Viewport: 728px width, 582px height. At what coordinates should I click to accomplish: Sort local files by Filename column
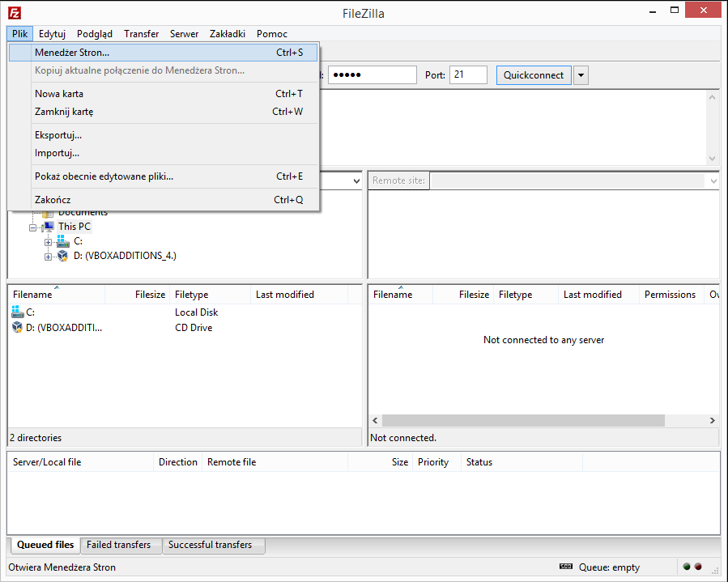click(x=57, y=295)
